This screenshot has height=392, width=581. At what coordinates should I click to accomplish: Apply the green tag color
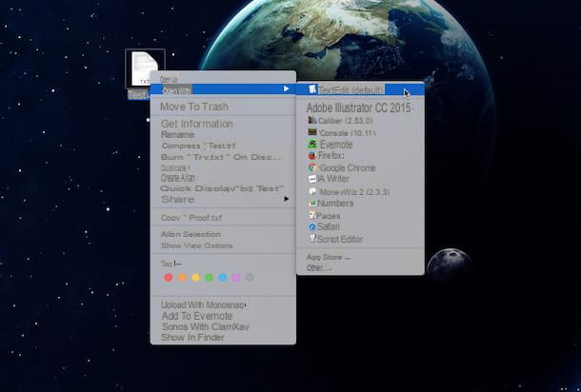[x=209, y=278]
